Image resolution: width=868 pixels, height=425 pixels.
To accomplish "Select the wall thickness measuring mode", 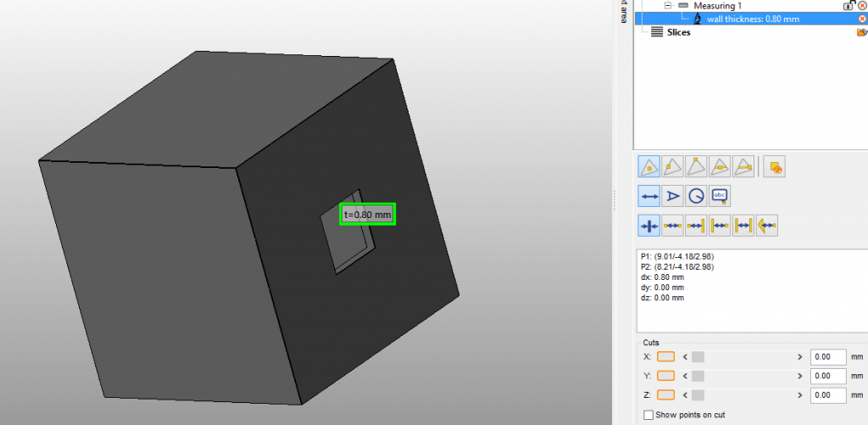I will click(649, 226).
